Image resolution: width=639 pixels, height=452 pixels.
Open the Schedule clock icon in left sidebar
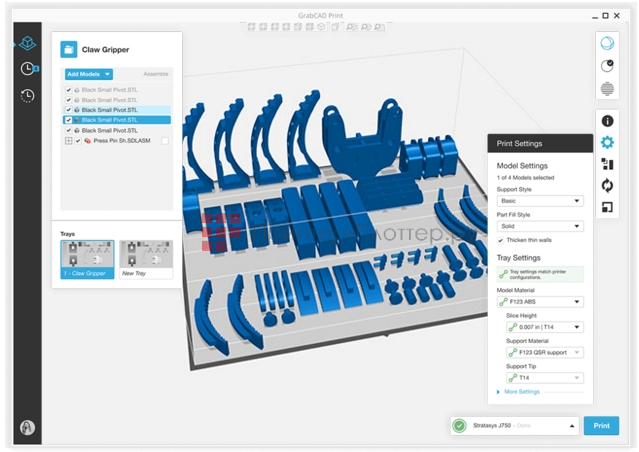(x=27, y=69)
